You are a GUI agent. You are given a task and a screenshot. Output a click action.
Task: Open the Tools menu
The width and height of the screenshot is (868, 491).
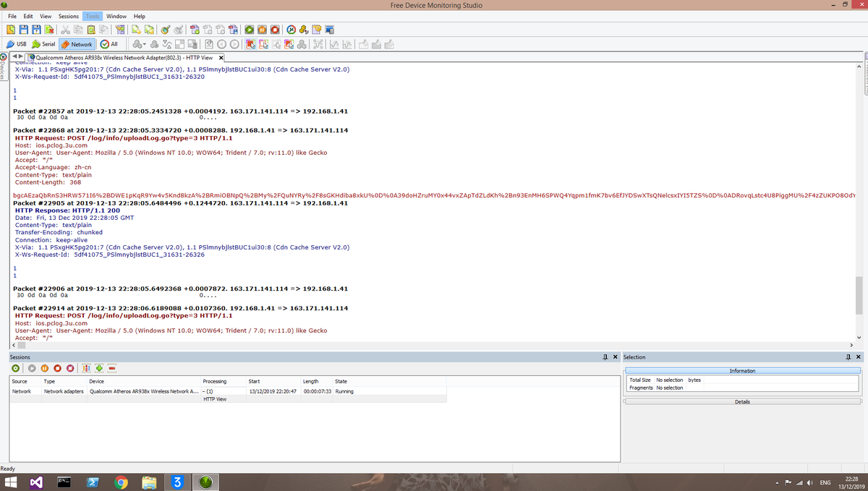pyautogui.click(x=93, y=16)
